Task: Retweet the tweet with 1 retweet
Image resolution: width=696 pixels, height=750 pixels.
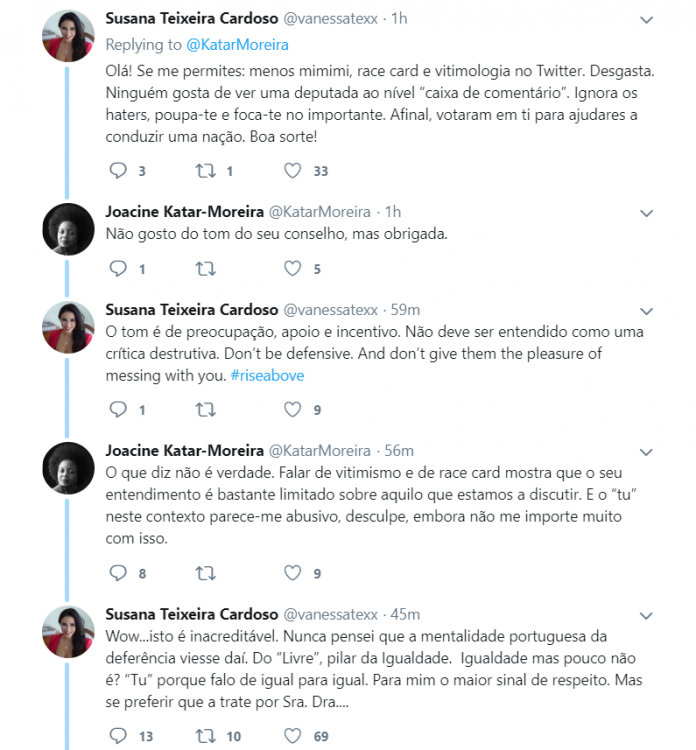Action: pyautogui.click(x=206, y=170)
